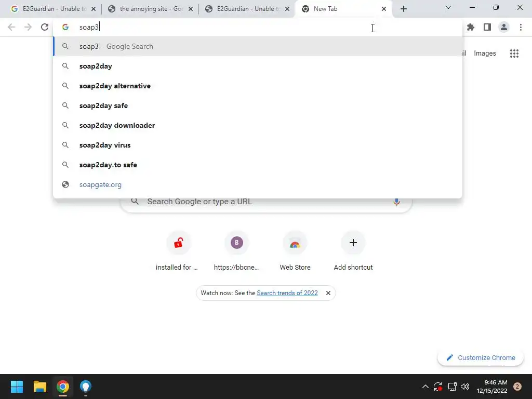Start voice search with the microphone
Image resolution: width=532 pixels, height=399 pixels.
coord(396,202)
